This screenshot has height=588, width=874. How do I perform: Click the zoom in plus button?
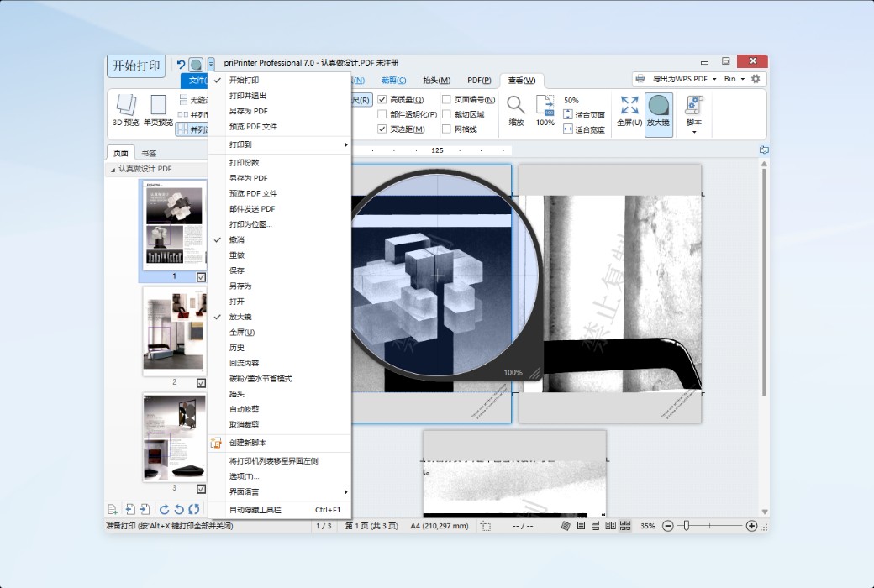pyautogui.click(x=751, y=526)
